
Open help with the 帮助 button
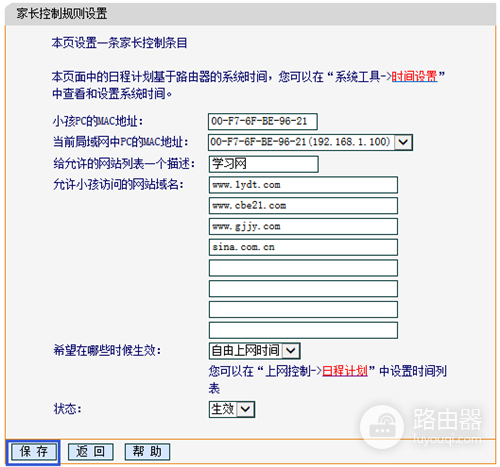[147, 452]
